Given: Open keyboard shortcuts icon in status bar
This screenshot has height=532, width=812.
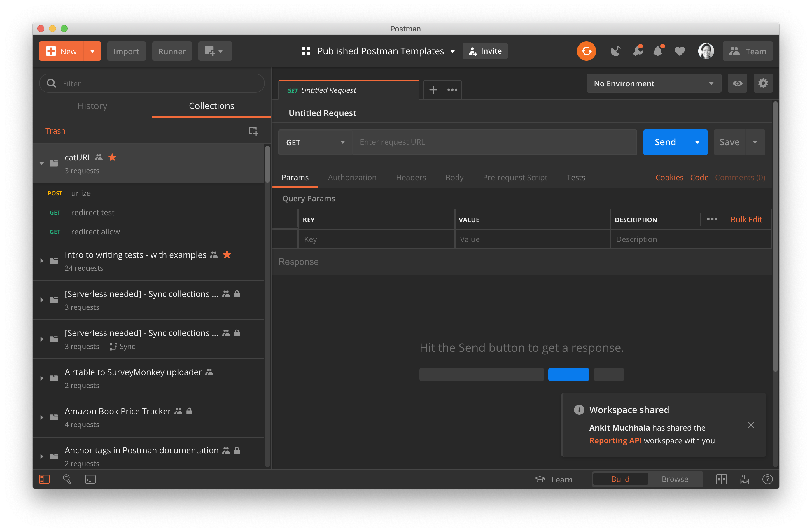Looking at the screenshot, I should click(x=744, y=479).
